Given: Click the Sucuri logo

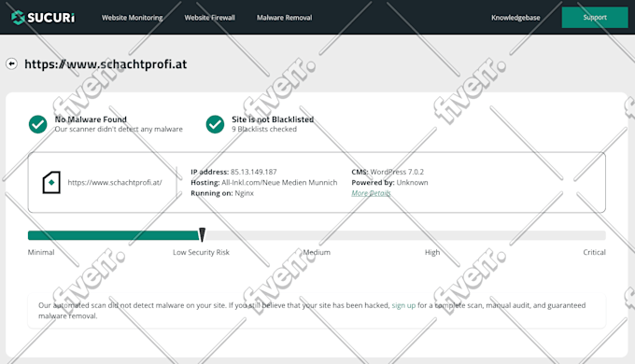Looking at the screenshot, I should (43, 18).
